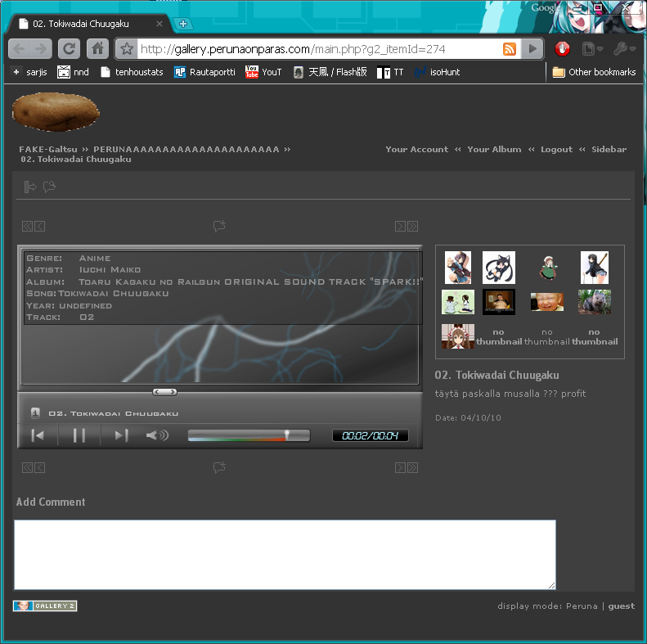Skip to the next track in player
The image size is (647, 644).
click(x=121, y=435)
